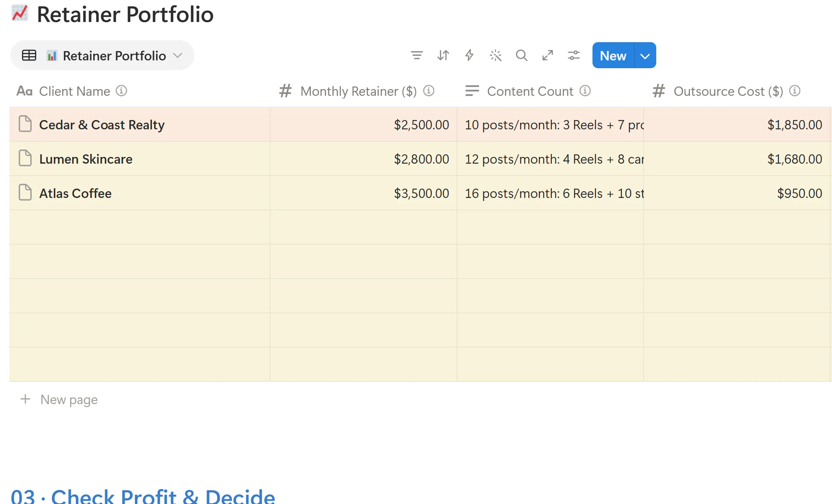Select the 12 posts/month content cell
The width and height of the screenshot is (832, 504).
pos(550,159)
